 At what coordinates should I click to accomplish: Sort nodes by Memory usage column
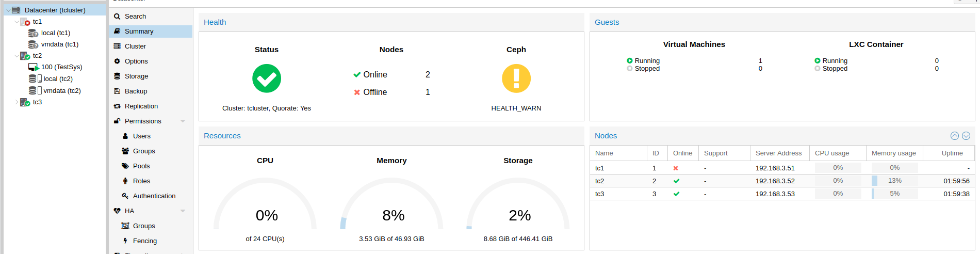tap(894, 153)
